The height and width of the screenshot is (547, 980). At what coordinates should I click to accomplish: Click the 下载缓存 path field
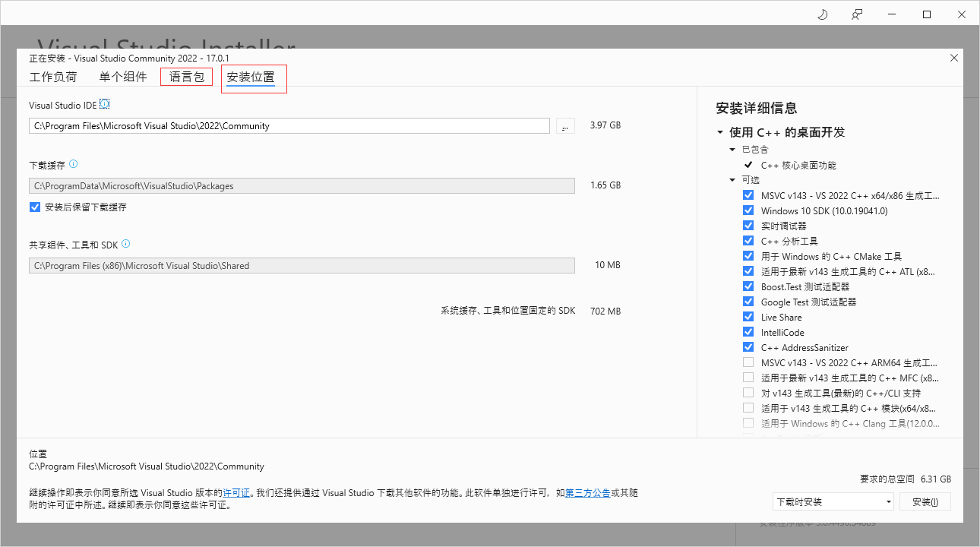(302, 185)
